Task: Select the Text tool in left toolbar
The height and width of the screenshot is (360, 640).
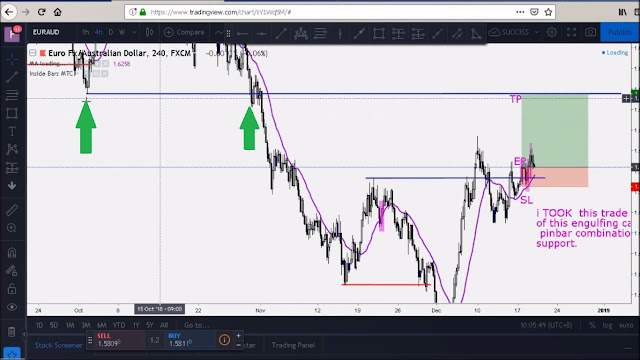Action: pyautogui.click(x=12, y=131)
